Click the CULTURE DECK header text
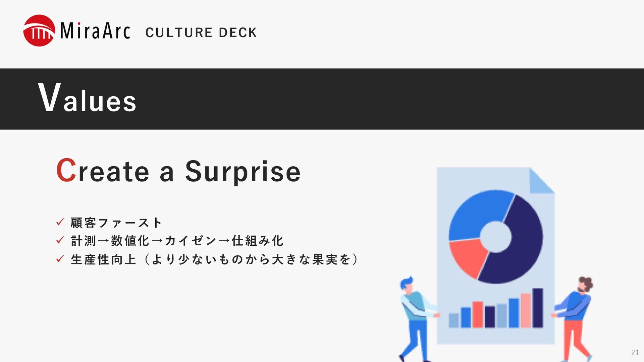644x362 pixels. pyautogui.click(x=201, y=33)
